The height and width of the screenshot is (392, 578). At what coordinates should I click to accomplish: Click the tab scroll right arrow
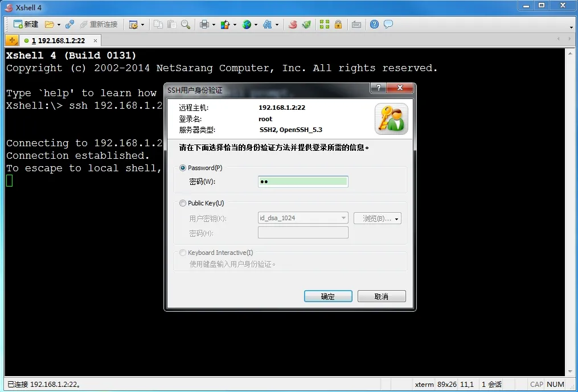point(569,39)
